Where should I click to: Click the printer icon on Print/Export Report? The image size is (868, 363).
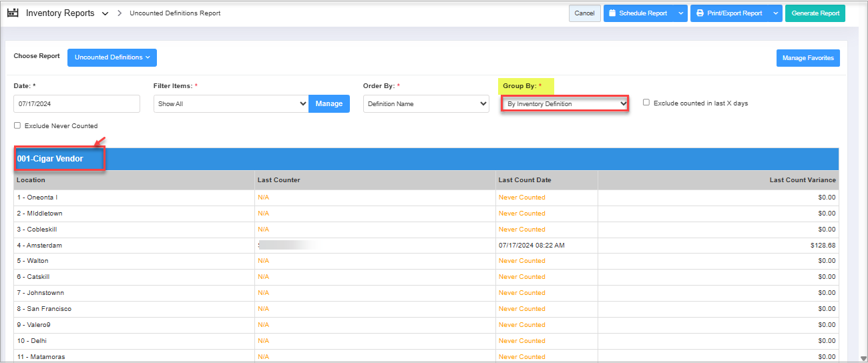(x=699, y=13)
